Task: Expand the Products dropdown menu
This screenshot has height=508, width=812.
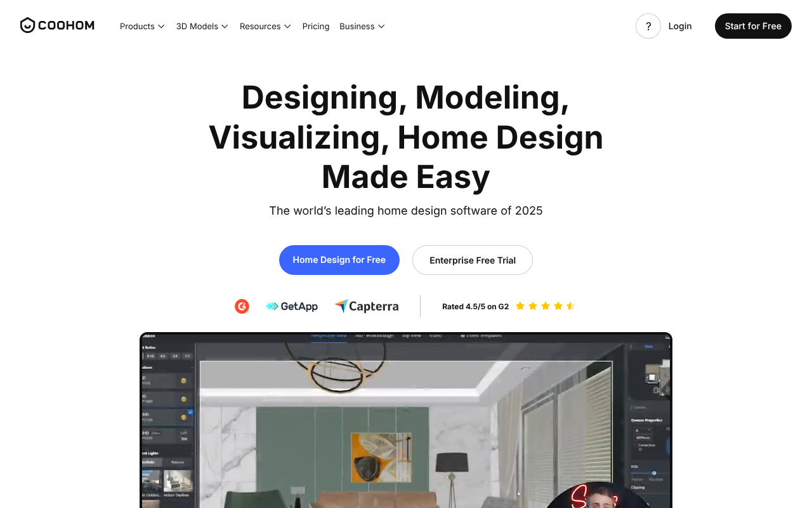Action: tap(142, 26)
